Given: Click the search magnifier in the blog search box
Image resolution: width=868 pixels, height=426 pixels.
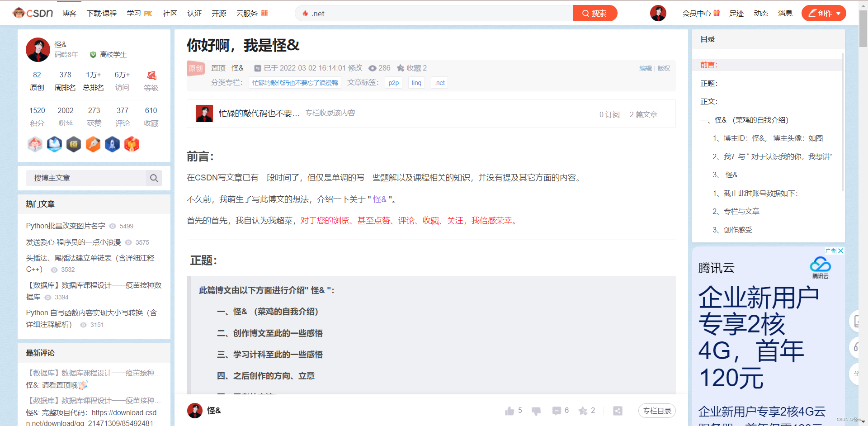Looking at the screenshot, I should pos(154,178).
